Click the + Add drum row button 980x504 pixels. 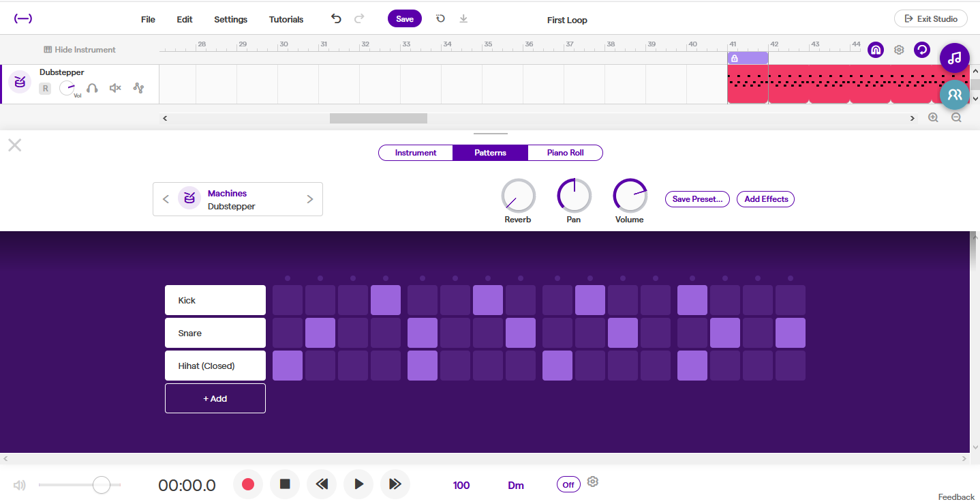click(x=215, y=398)
